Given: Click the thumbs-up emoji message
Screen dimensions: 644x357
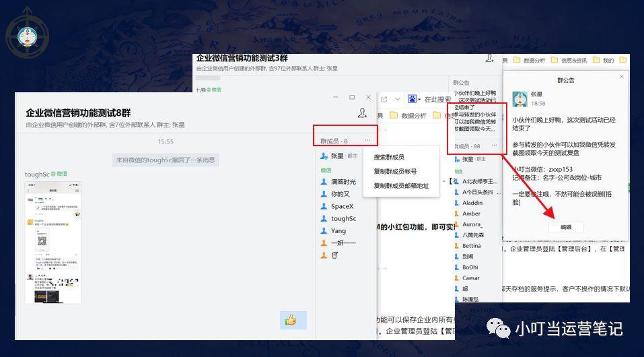Looking at the screenshot, I should pyautogui.click(x=293, y=320).
